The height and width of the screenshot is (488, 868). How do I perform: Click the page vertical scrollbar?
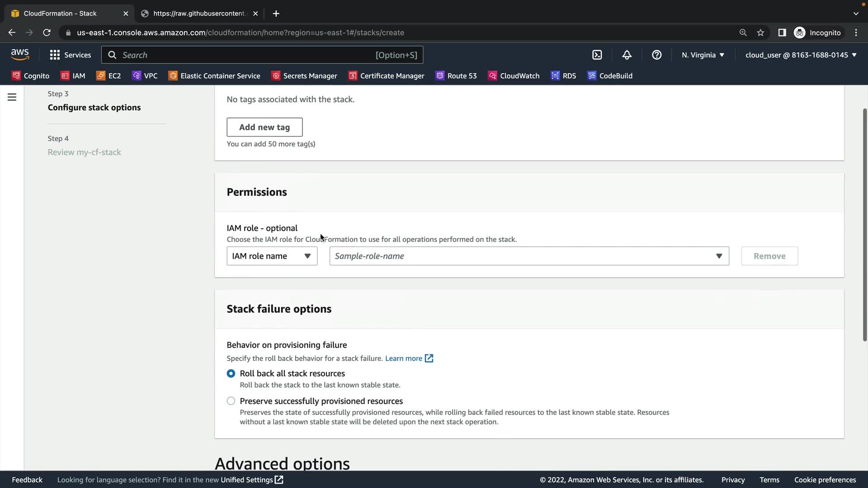(864, 226)
